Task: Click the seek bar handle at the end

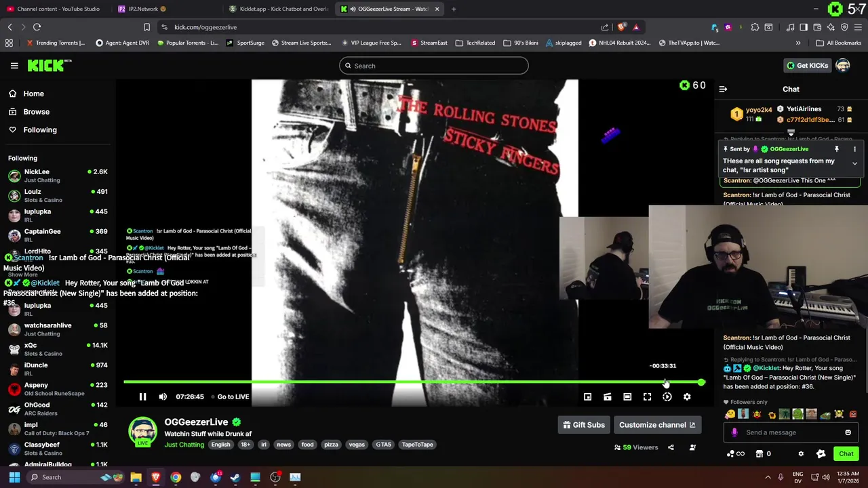Action: [x=701, y=382]
